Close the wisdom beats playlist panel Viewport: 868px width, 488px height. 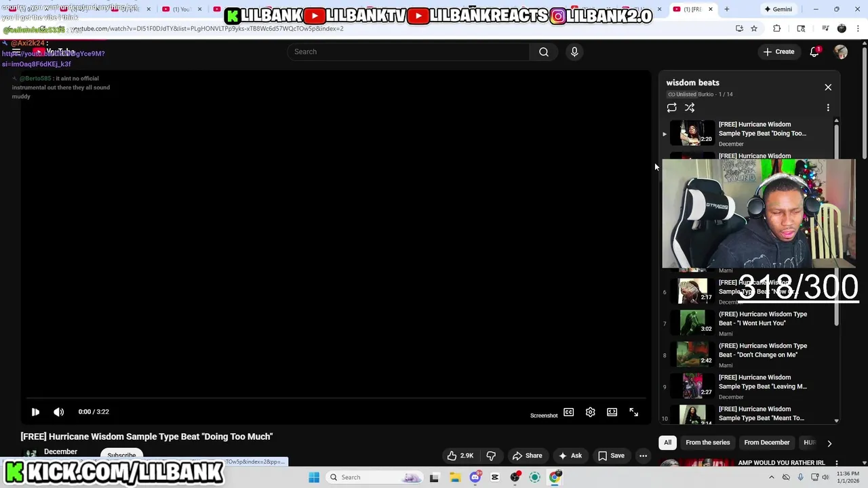[x=828, y=87]
